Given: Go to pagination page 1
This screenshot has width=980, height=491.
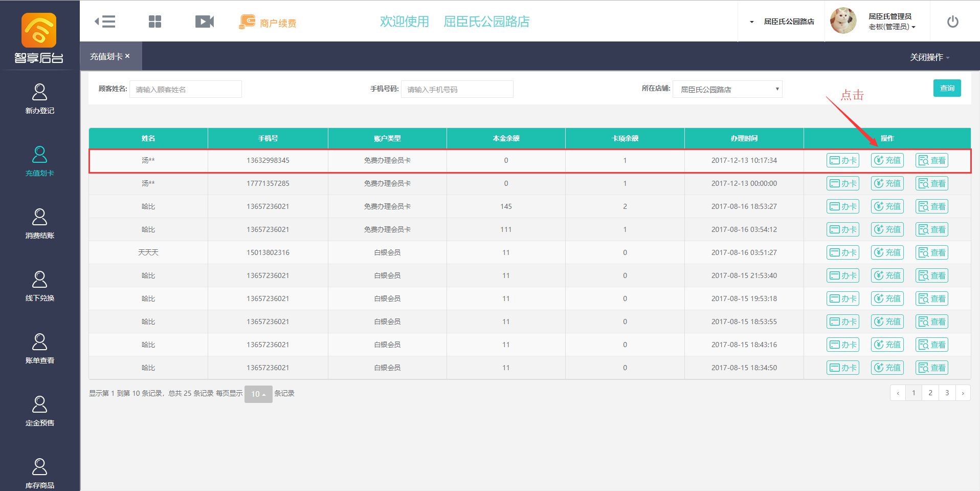Looking at the screenshot, I should pyautogui.click(x=914, y=393).
